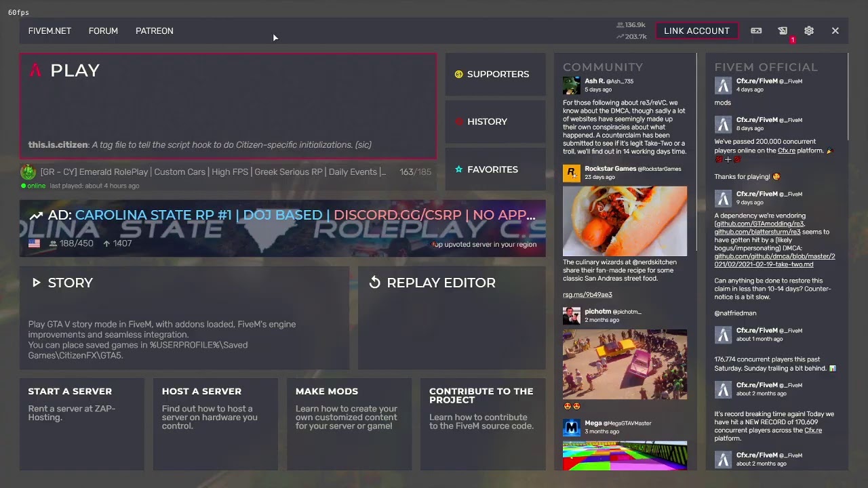Open the PATREON link
This screenshot has height=488, width=868.
[x=154, y=30]
